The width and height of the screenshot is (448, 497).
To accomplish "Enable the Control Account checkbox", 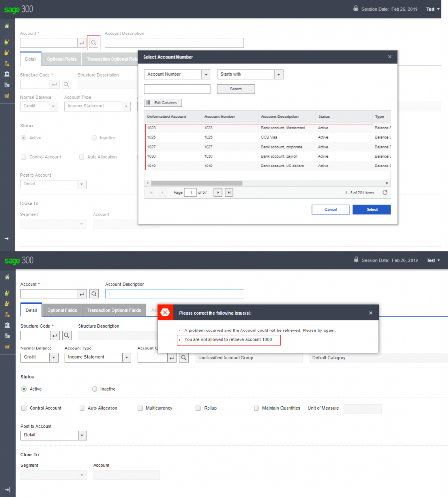I will point(23,157).
